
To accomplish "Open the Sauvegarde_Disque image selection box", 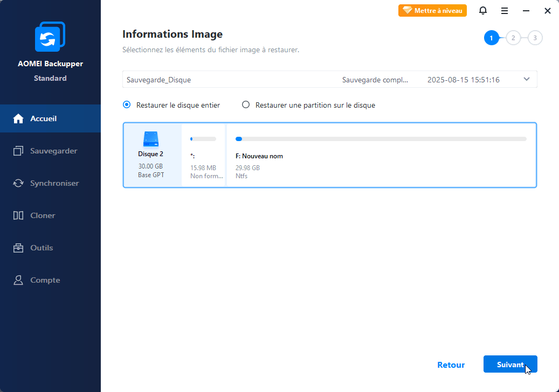I will [330, 79].
